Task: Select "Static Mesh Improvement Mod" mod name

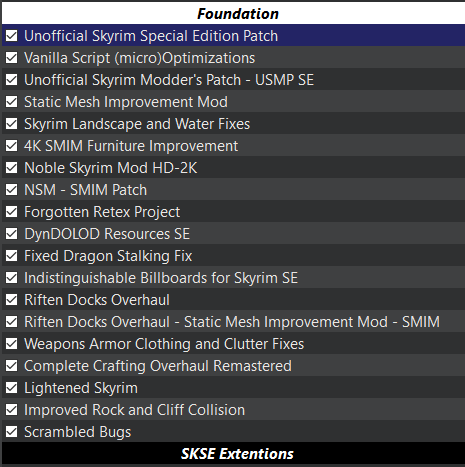Action: 126,102
